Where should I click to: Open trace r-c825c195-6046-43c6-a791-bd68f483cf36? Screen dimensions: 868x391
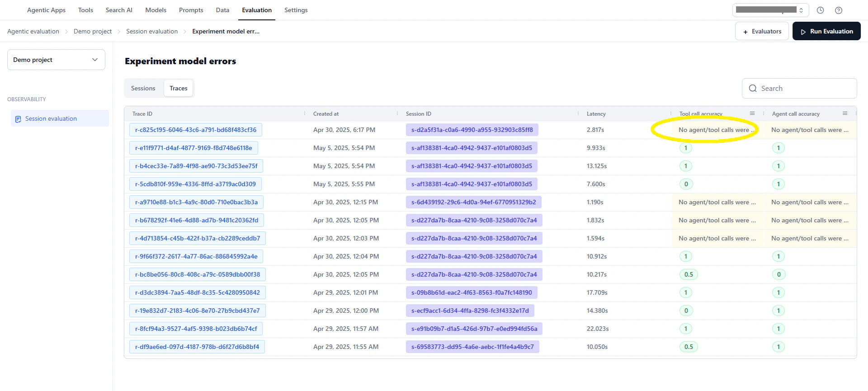196,130
